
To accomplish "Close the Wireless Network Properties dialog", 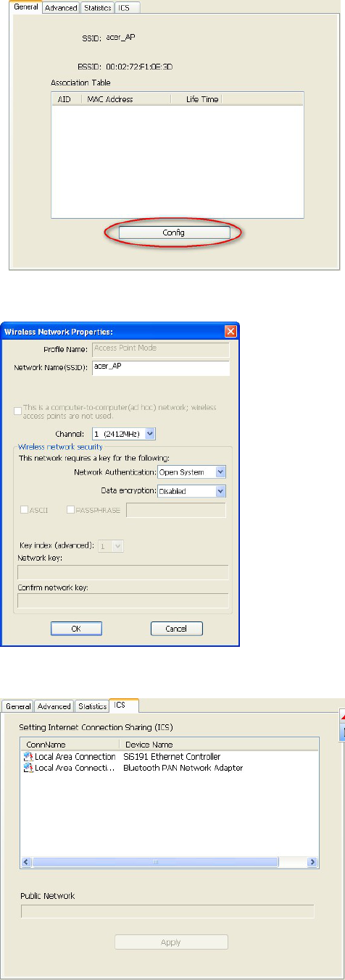I will pos(230,332).
